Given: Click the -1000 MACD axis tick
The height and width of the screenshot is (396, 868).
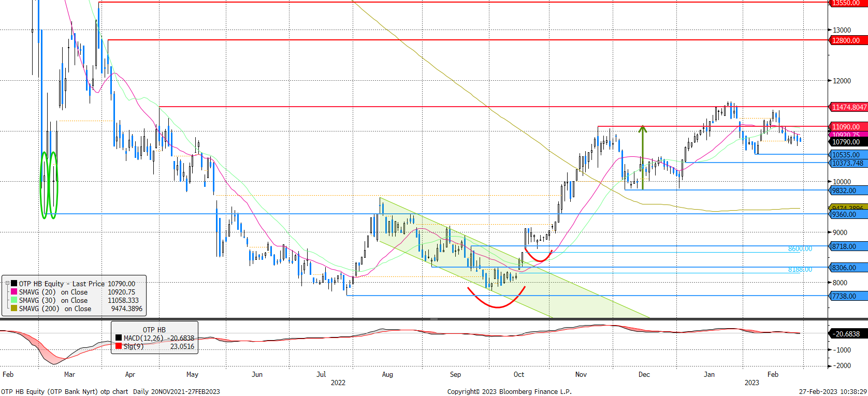Looking at the screenshot, I should tap(842, 350).
